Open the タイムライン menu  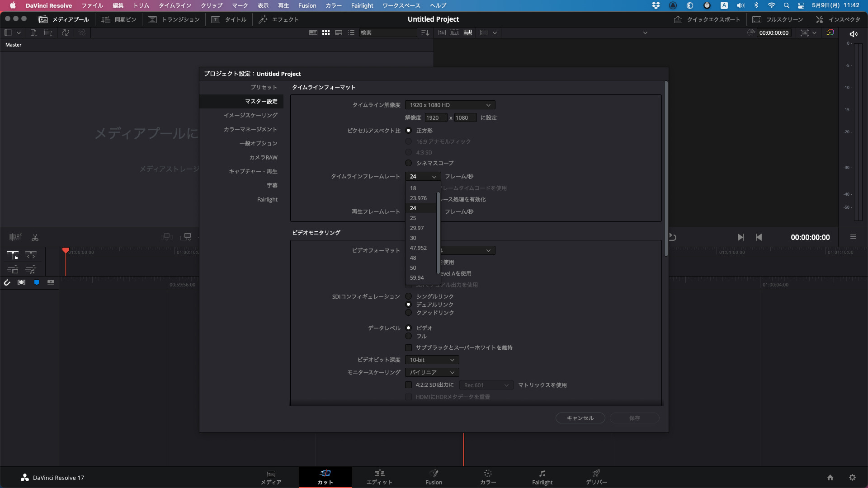coord(175,5)
